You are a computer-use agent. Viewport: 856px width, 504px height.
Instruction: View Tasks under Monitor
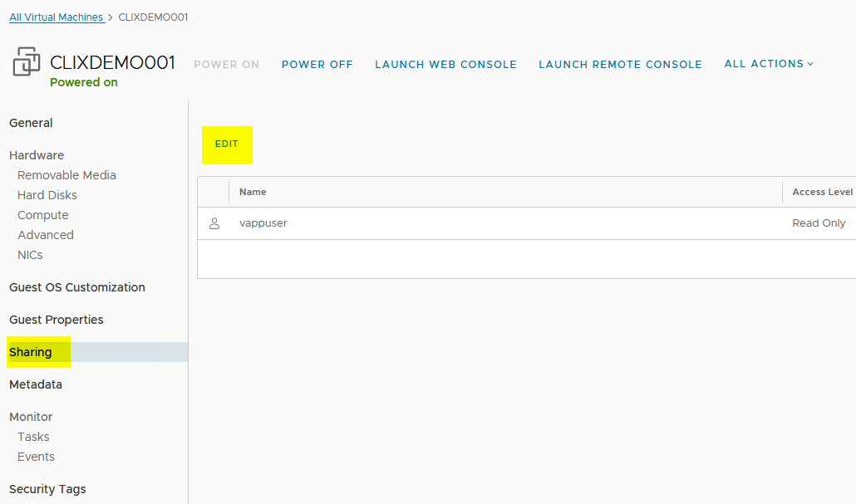[33, 437]
